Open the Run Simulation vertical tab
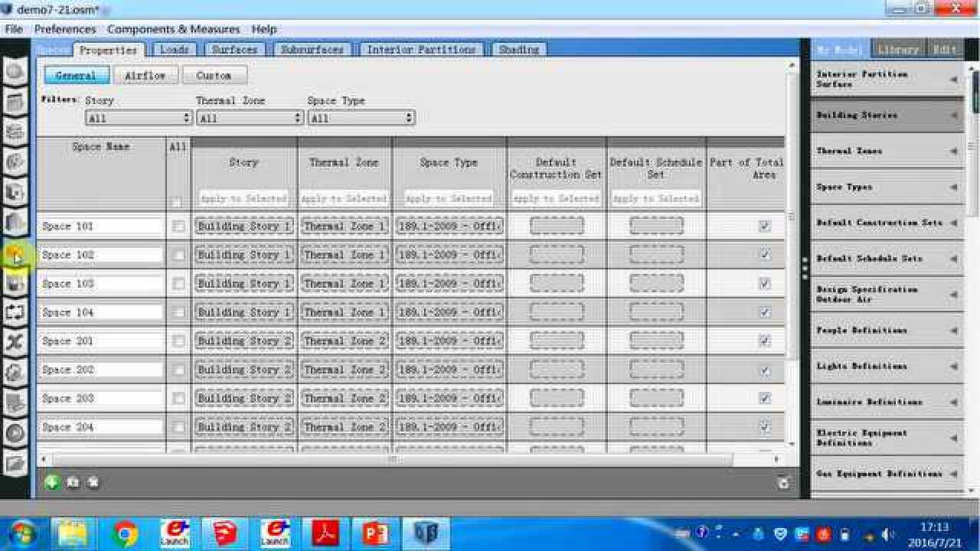This screenshot has height=551, width=980. click(x=16, y=432)
